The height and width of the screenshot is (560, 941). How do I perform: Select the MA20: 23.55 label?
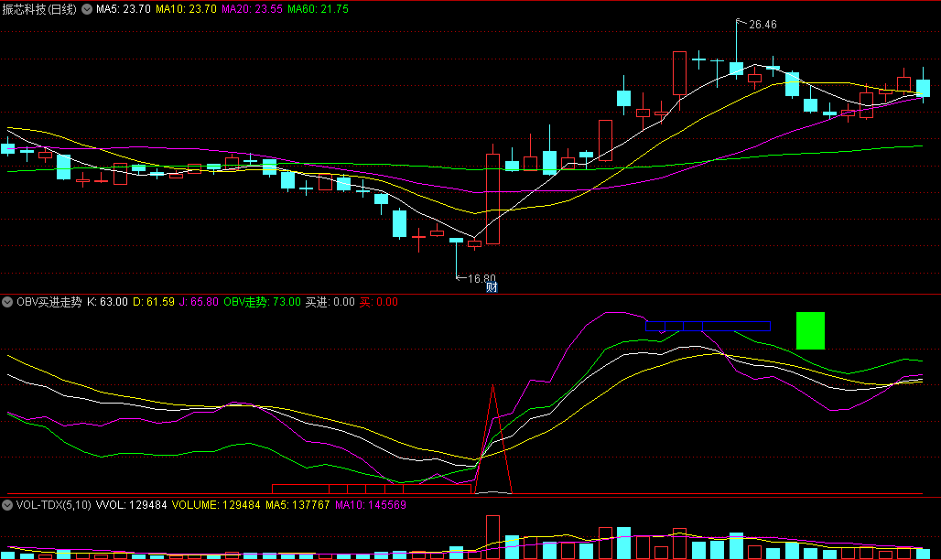click(x=252, y=9)
